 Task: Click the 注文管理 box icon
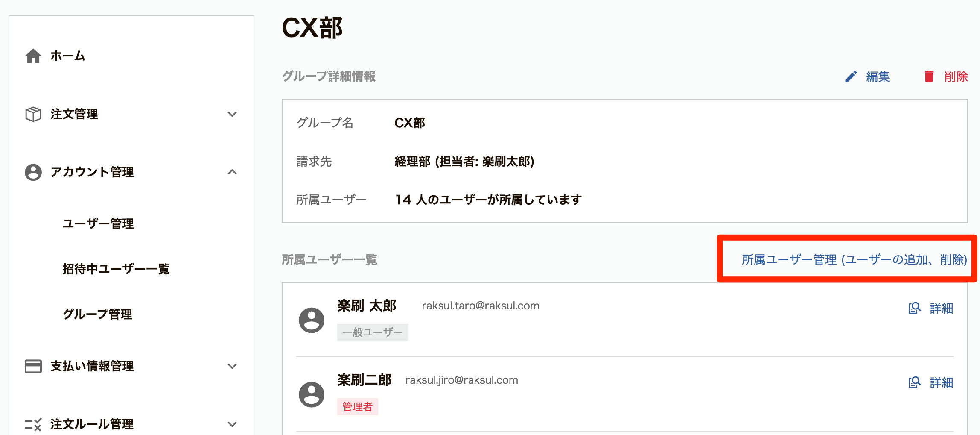(x=33, y=114)
